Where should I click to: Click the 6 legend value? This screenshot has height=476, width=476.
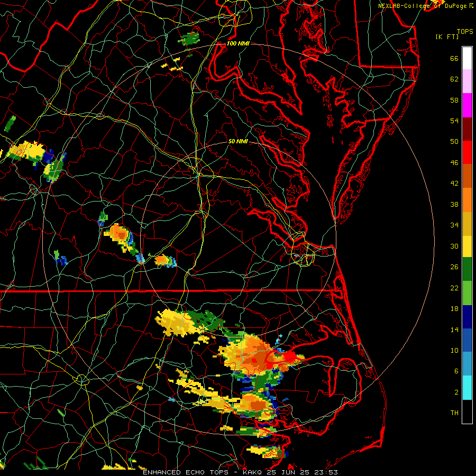pyautogui.click(x=456, y=371)
